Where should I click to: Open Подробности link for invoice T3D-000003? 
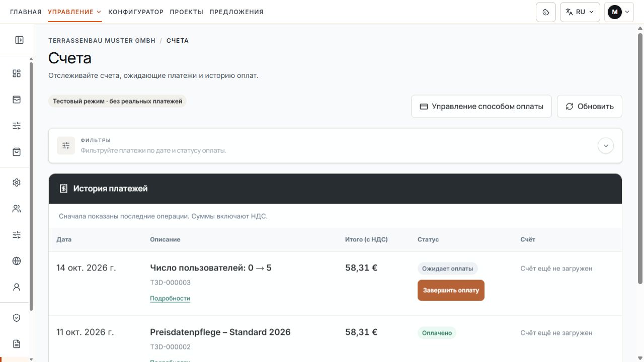click(170, 298)
